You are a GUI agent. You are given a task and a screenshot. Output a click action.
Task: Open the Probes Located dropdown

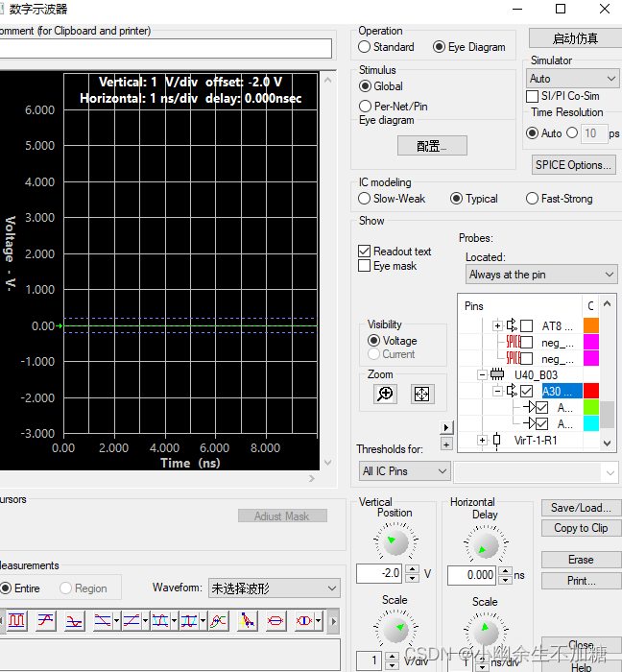point(541,275)
